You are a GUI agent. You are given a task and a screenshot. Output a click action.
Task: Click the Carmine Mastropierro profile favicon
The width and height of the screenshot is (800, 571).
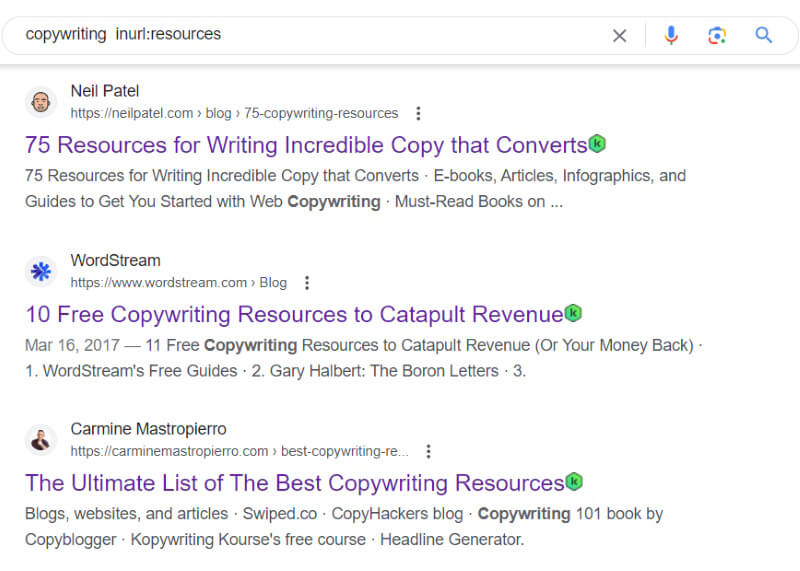coord(41,440)
